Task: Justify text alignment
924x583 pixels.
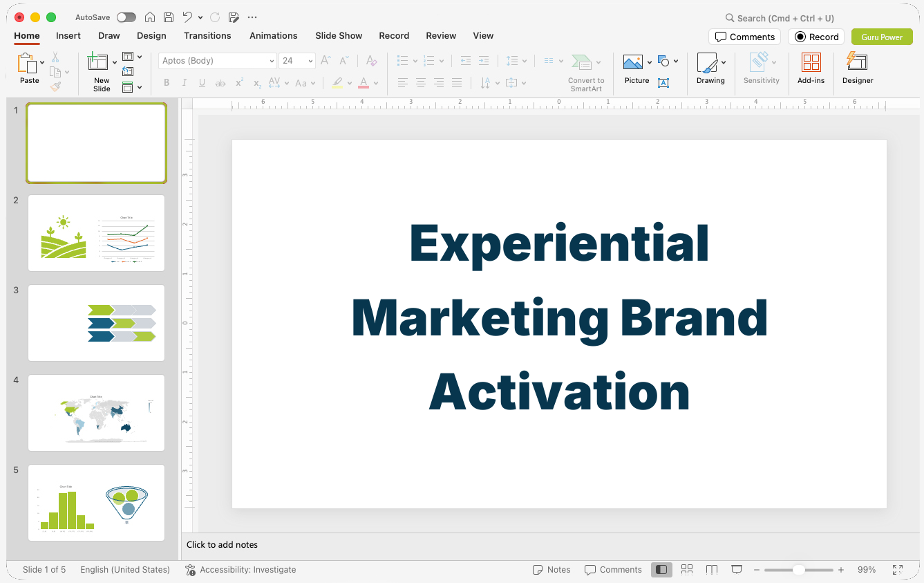Action: point(456,83)
